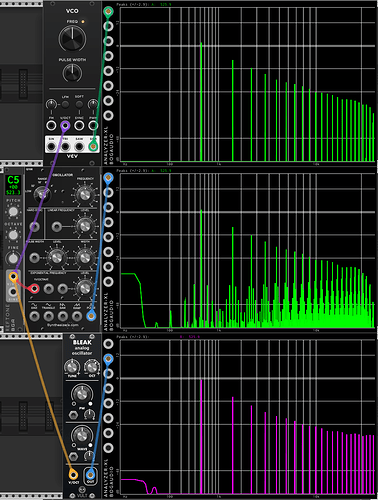This screenshot has width=378, height=500.
Task: Click the VCO Pulse Width knob
Action: (72, 73)
